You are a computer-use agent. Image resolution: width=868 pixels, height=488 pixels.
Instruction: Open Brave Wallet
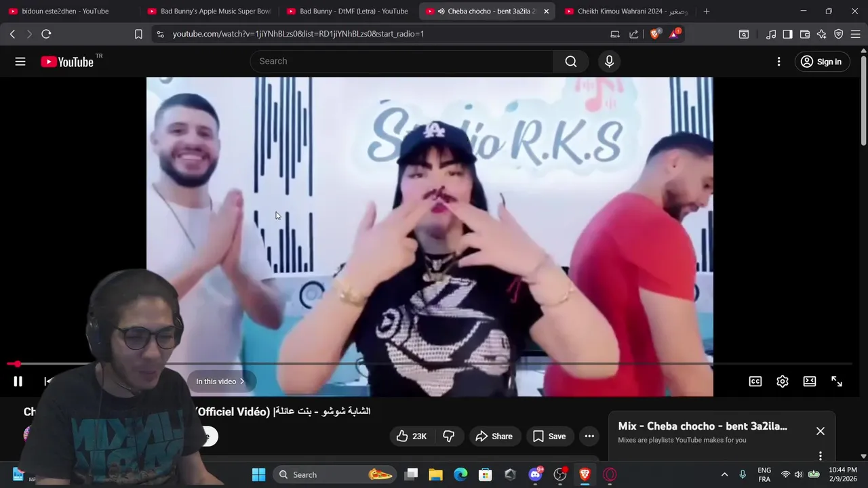[805, 34]
